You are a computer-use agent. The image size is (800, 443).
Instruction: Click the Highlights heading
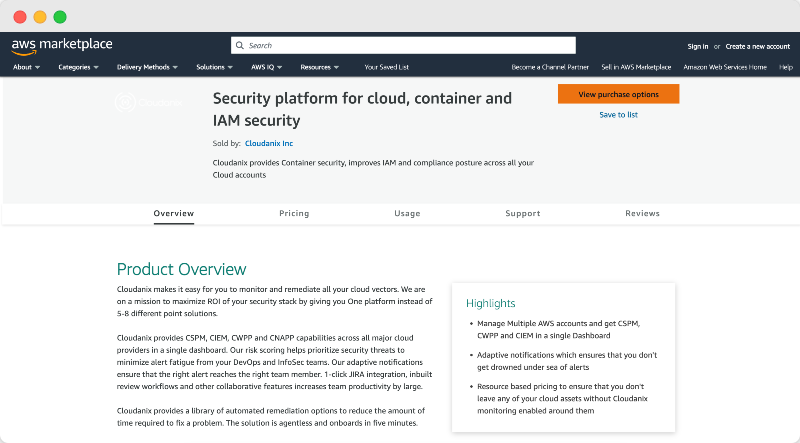(x=491, y=303)
